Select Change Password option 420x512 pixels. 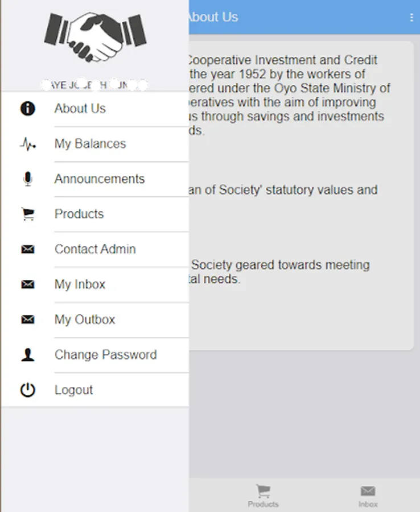coord(105,355)
